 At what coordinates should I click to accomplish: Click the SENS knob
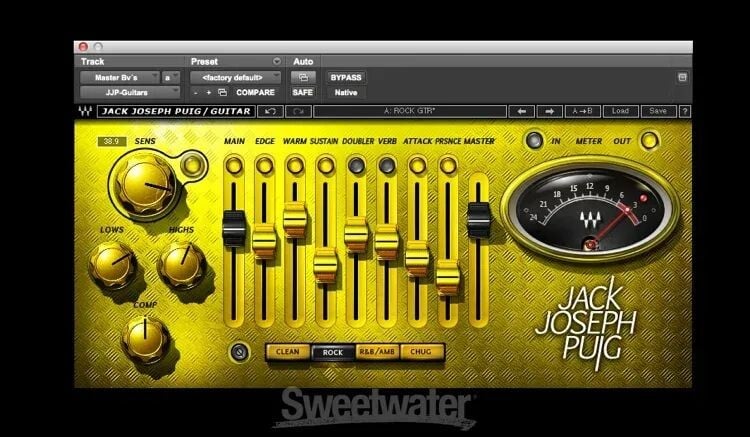tap(145, 184)
